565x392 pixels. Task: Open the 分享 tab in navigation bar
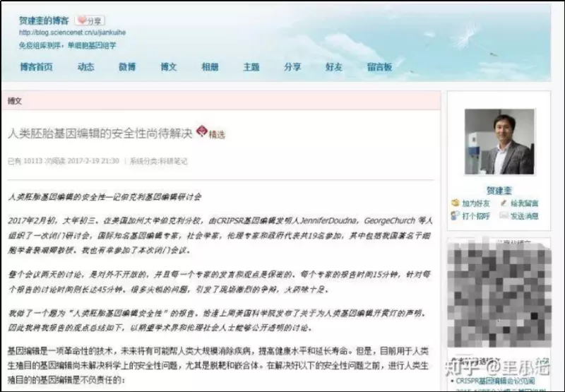[x=292, y=67]
